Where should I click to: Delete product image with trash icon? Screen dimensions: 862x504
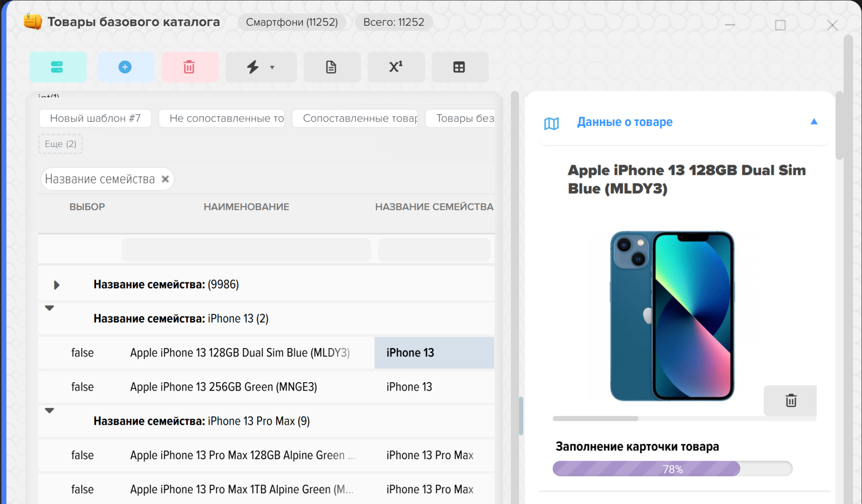click(x=791, y=400)
